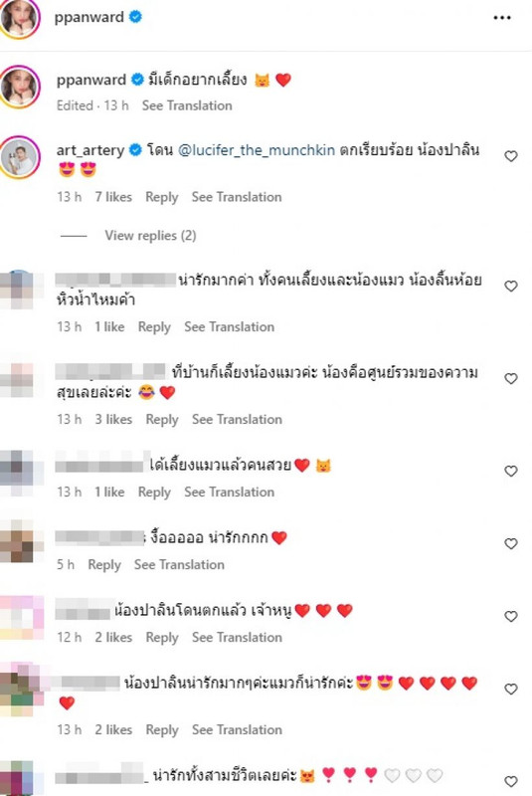
Task: Like art_artery's comment with the heart
Action: coord(511,156)
